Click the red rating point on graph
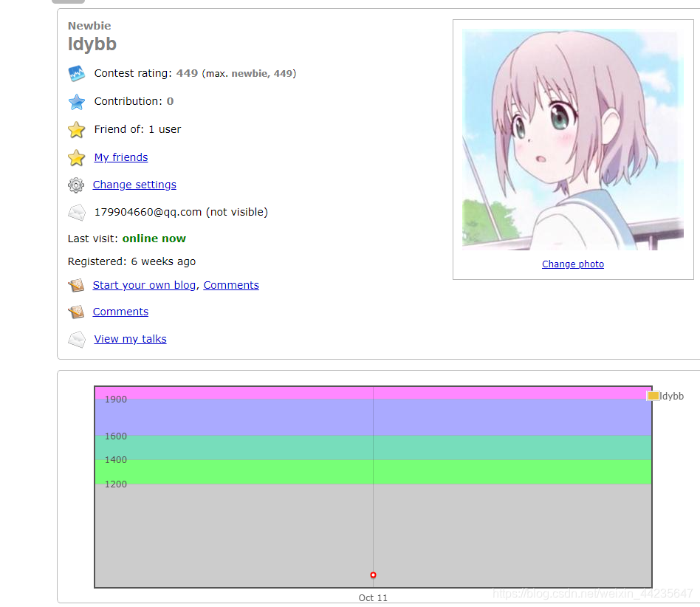This screenshot has width=700, height=607. tap(373, 575)
